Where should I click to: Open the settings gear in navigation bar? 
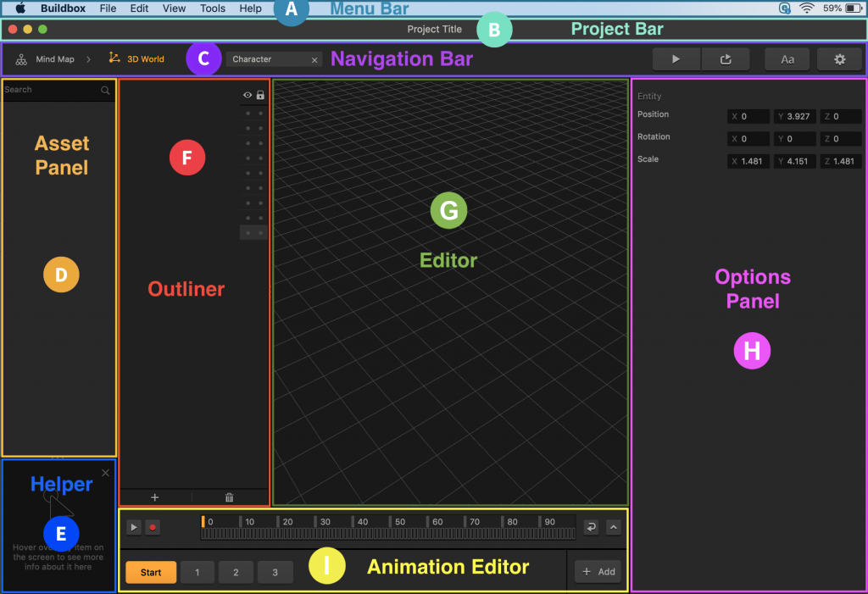[x=840, y=59]
